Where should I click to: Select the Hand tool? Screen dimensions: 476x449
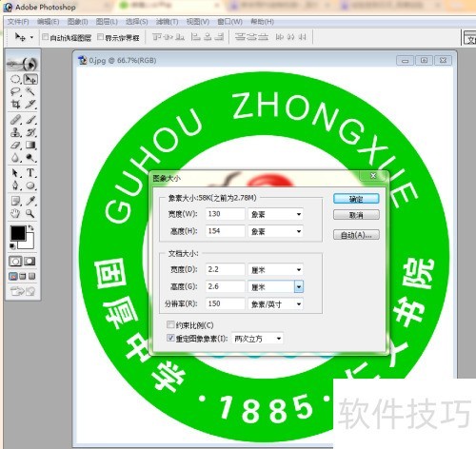[x=15, y=213]
